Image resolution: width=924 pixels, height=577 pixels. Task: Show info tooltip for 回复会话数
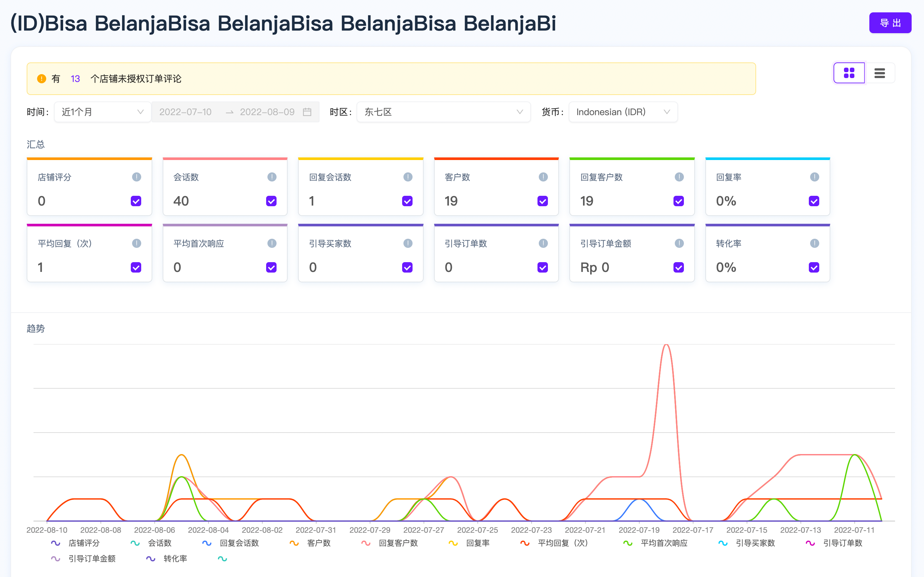click(408, 177)
